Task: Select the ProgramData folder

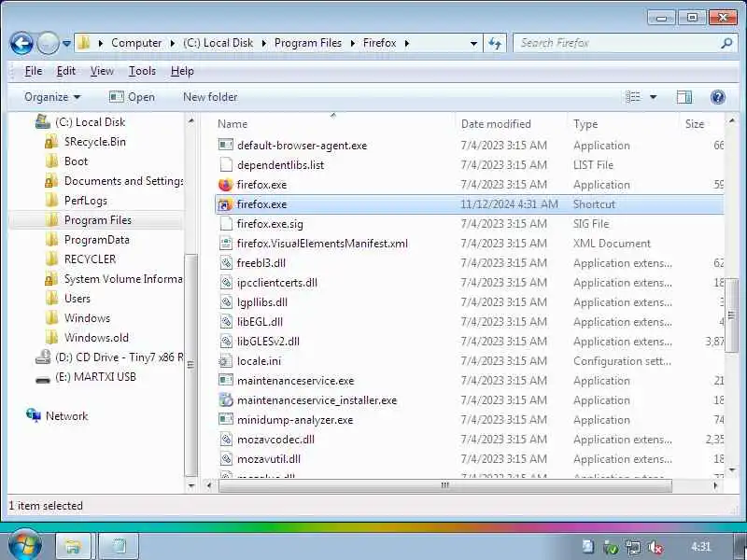Action: click(97, 240)
